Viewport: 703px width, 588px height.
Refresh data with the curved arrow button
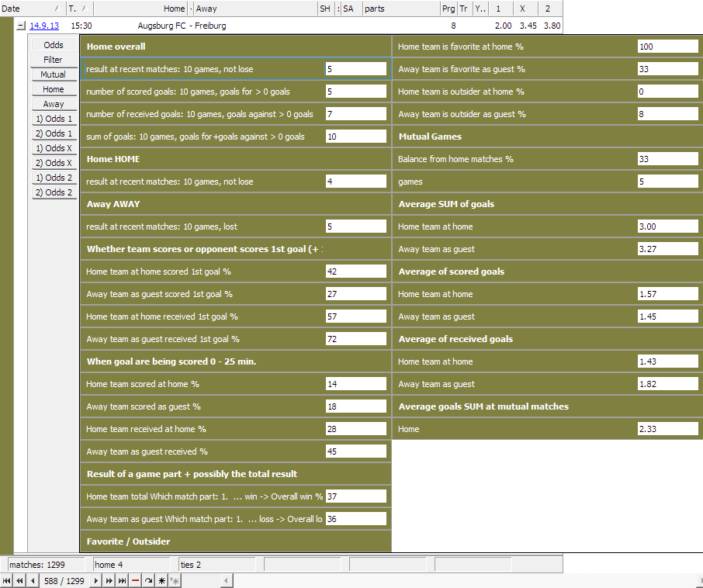click(148, 581)
